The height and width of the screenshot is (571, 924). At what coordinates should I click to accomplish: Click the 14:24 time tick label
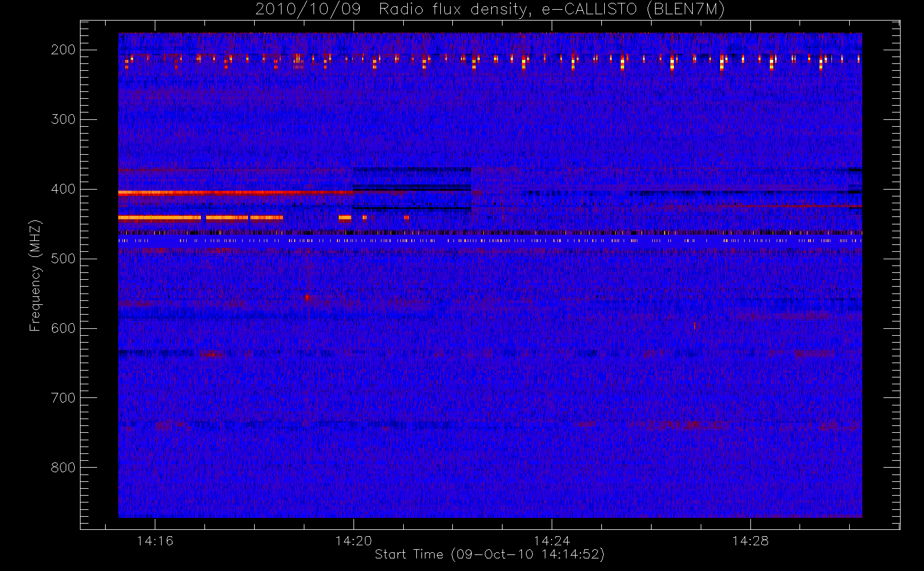pyautogui.click(x=552, y=541)
